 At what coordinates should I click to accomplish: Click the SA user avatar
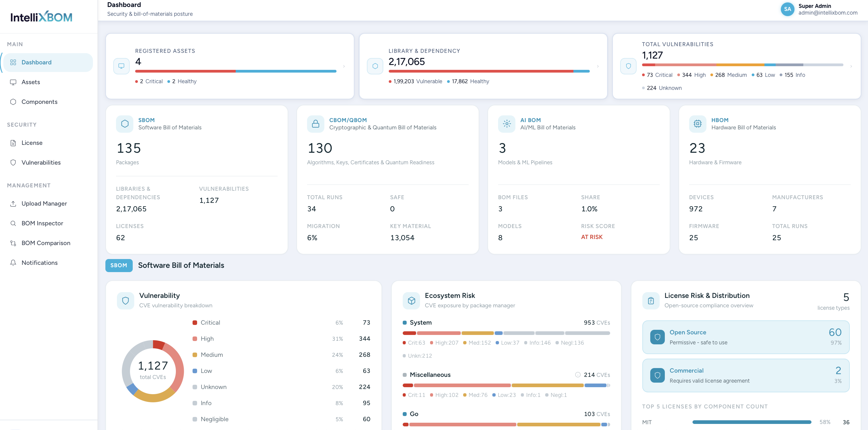point(788,9)
